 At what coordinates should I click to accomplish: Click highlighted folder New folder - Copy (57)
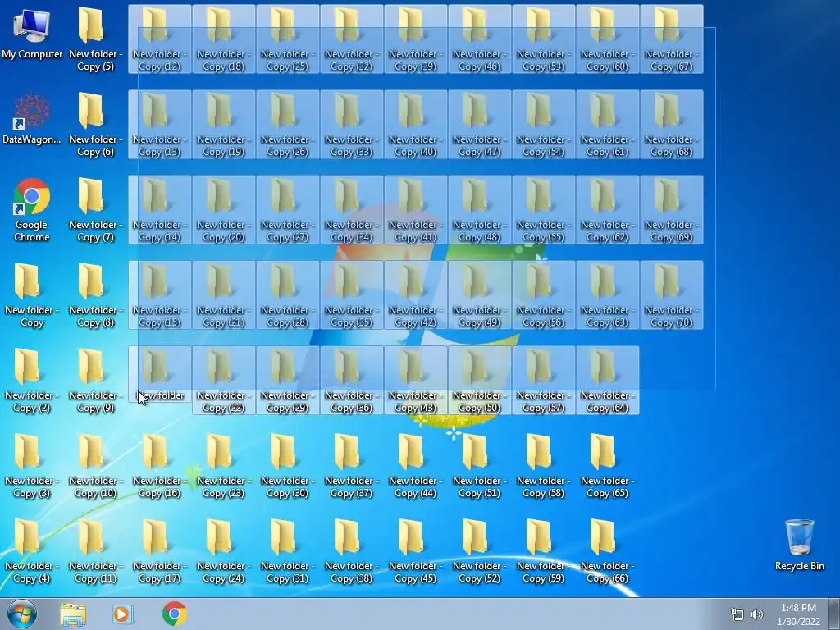544,380
